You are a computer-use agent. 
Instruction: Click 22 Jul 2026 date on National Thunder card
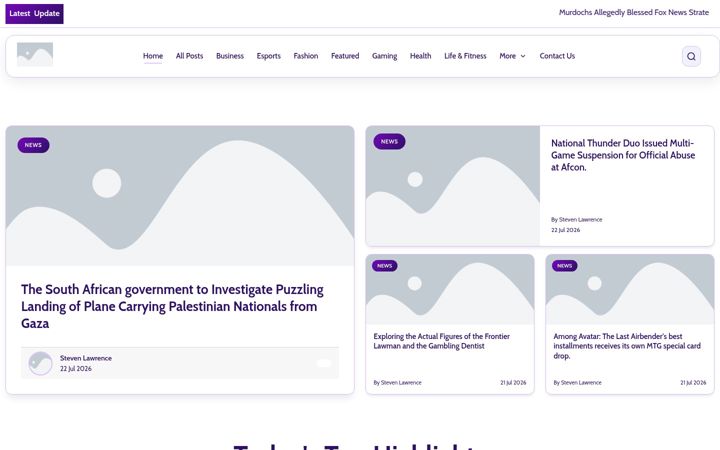pyautogui.click(x=565, y=230)
